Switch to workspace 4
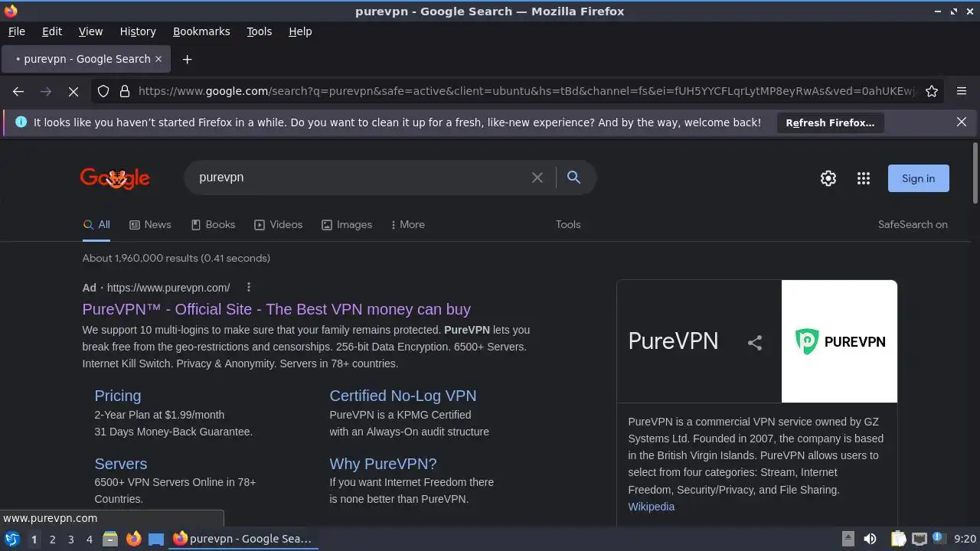 pos(89,540)
